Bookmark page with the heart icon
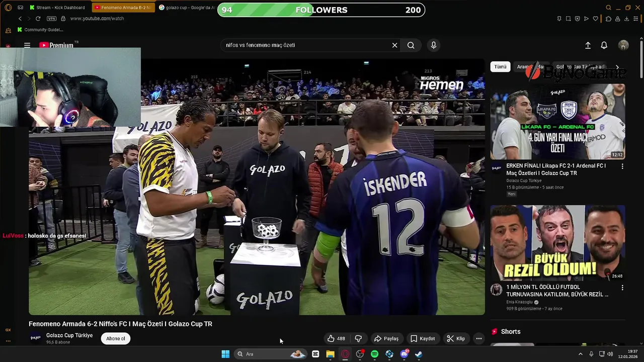Screen dimensions: 644x362 point(596,19)
